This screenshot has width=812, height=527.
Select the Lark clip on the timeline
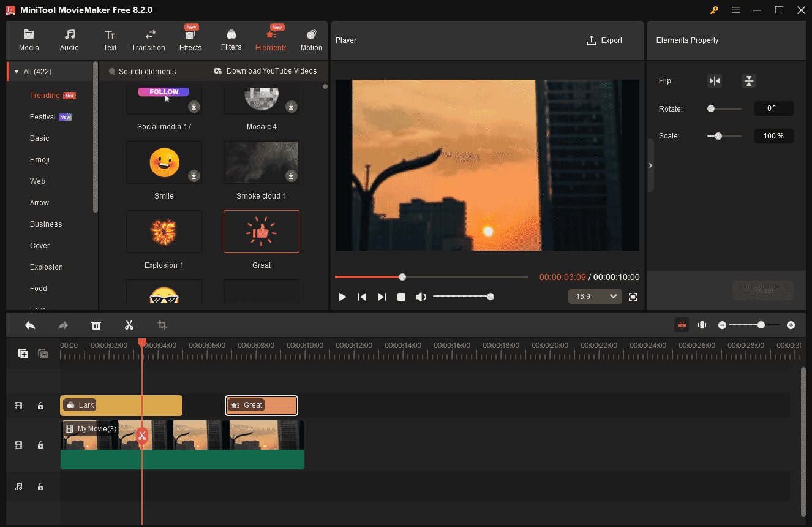[x=121, y=405]
